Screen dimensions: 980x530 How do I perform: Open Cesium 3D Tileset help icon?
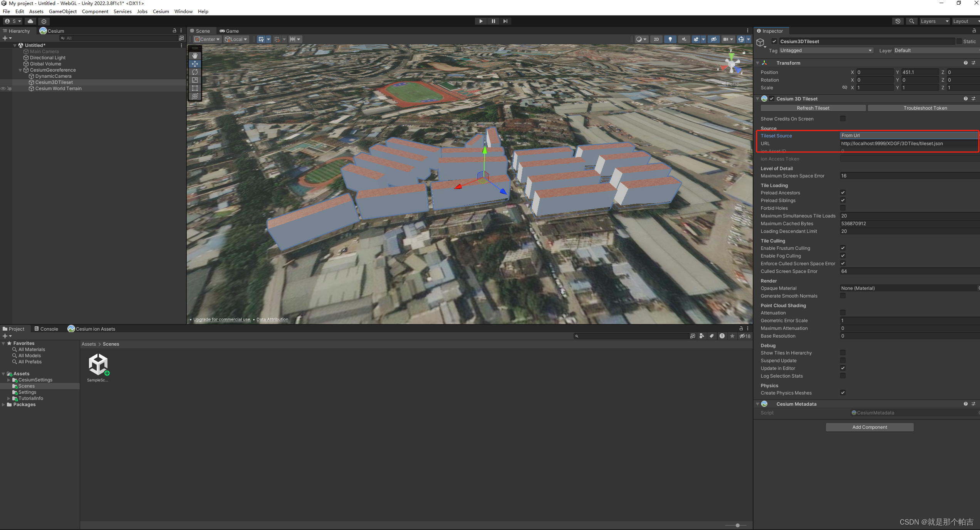pyautogui.click(x=965, y=99)
